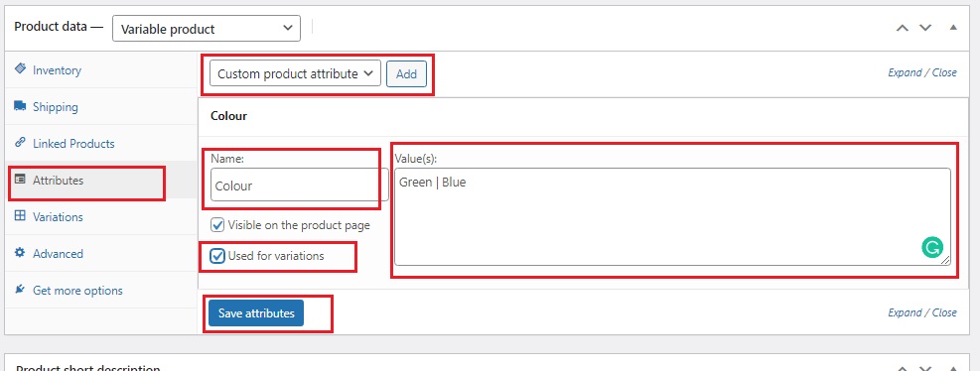The image size is (980, 371).
Task: Open Custom product attribute dropdown
Action: 295,73
